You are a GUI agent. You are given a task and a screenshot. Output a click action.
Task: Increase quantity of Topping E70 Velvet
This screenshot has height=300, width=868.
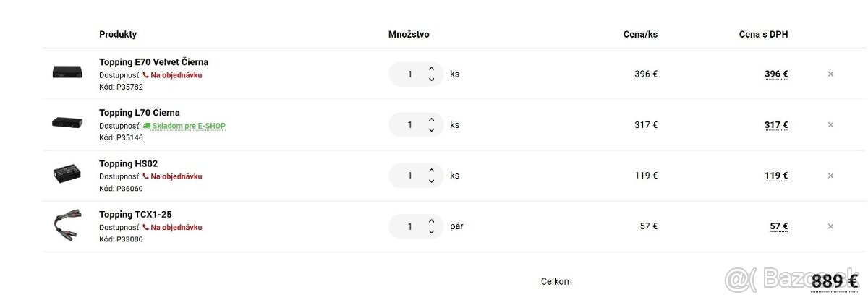432,69
